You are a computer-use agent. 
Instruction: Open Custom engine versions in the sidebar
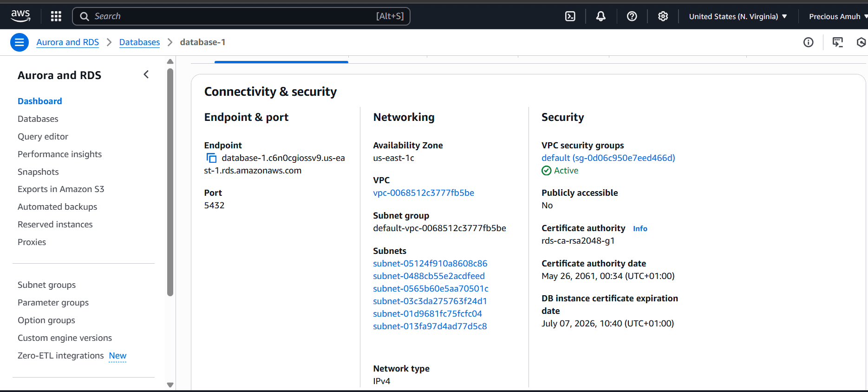pyautogui.click(x=65, y=338)
